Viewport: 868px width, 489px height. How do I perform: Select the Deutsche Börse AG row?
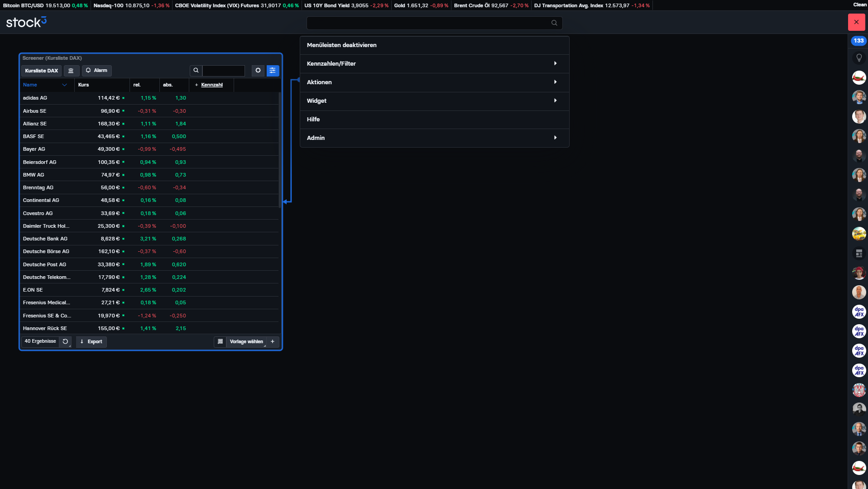point(149,252)
